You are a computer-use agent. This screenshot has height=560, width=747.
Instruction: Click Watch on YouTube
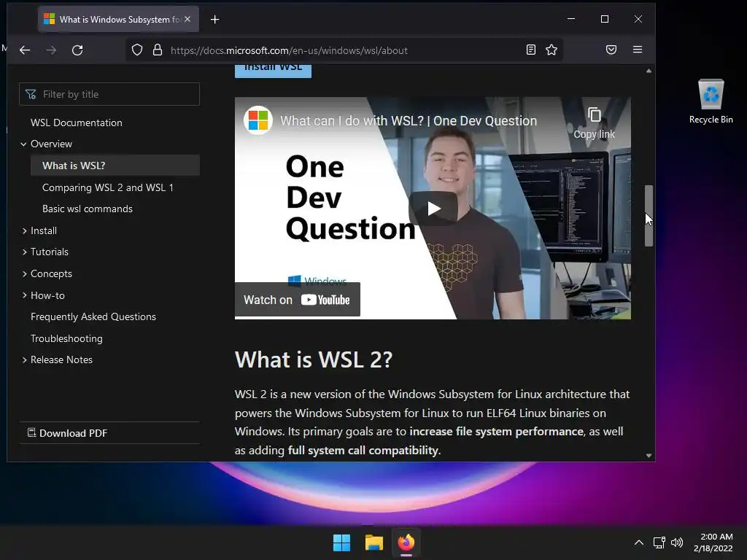click(298, 300)
